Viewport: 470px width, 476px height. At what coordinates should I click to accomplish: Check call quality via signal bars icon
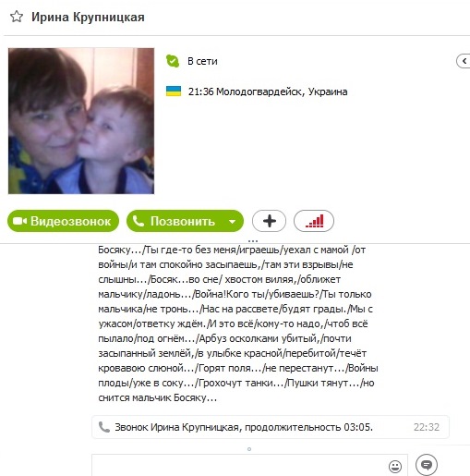pos(314,221)
